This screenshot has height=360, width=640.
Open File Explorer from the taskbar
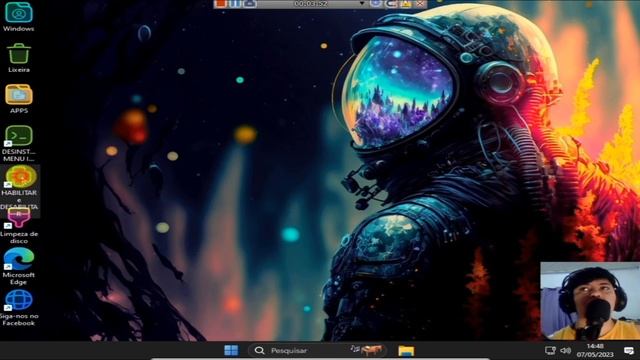(406, 351)
